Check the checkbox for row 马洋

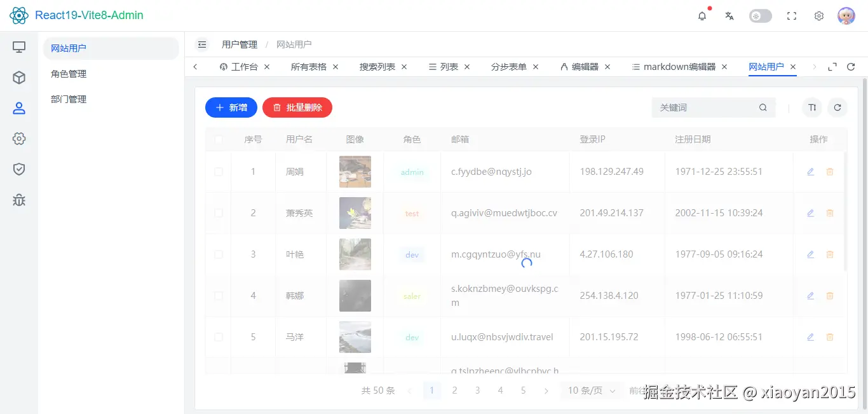(219, 337)
